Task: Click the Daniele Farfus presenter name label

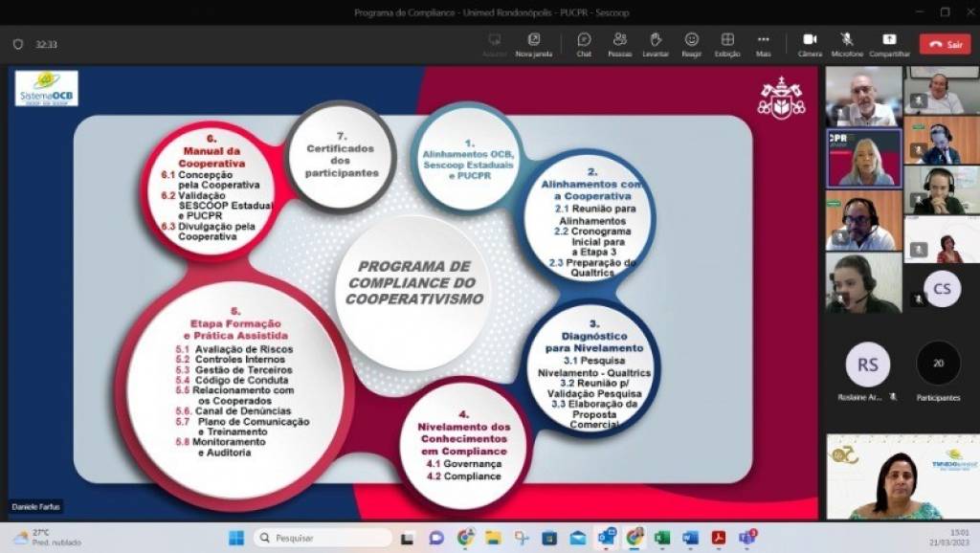Action: [x=35, y=507]
